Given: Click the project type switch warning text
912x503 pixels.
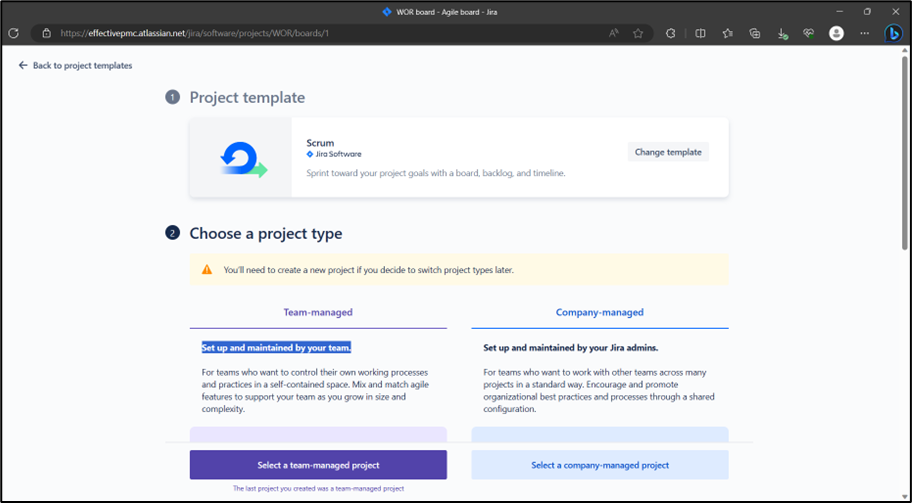Looking at the screenshot, I should [369, 270].
